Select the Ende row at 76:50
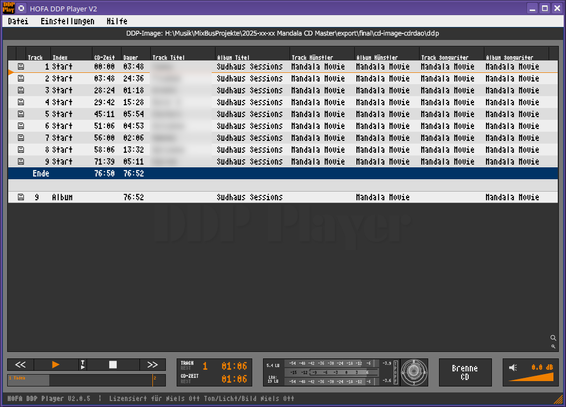The image size is (566, 407). click(x=283, y=173)
